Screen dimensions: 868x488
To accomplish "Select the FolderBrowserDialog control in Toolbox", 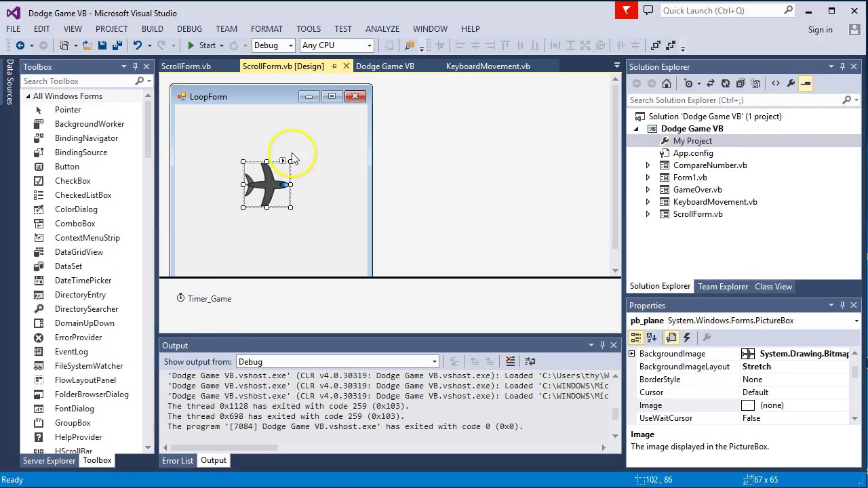I will coord(92,394).
